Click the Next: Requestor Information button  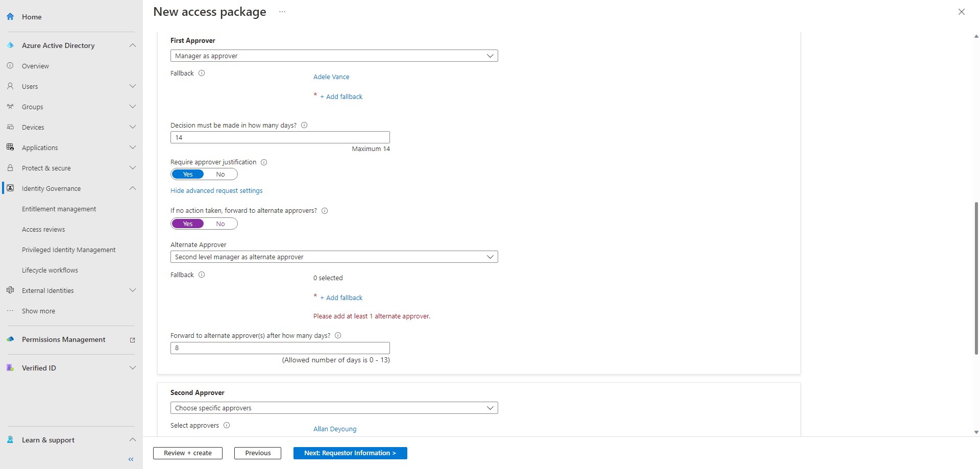350,453
